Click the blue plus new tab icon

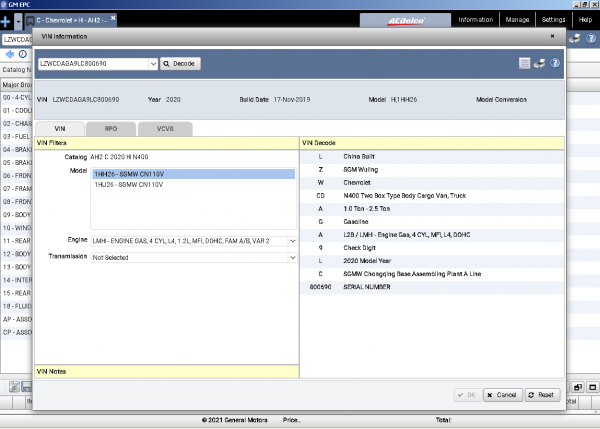(6, 21)
